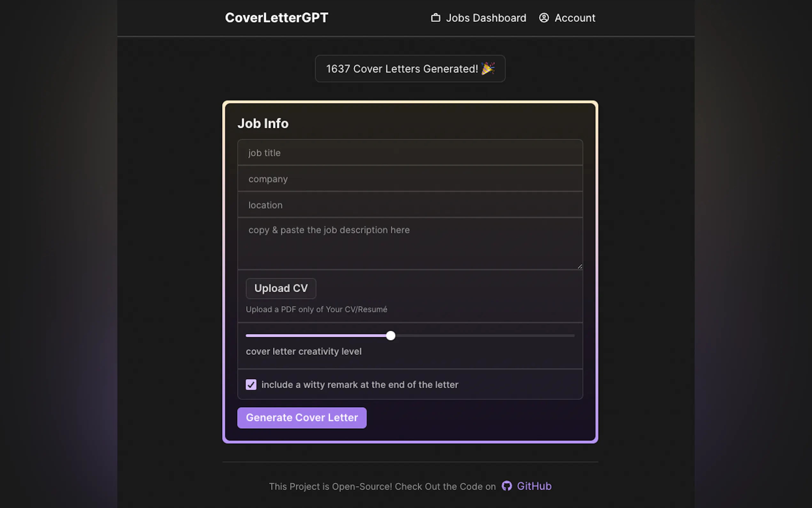Image resolution: width=812 pixels, height=508 pixels.
Task: Focus the job title input field
Action: point(410,153)
